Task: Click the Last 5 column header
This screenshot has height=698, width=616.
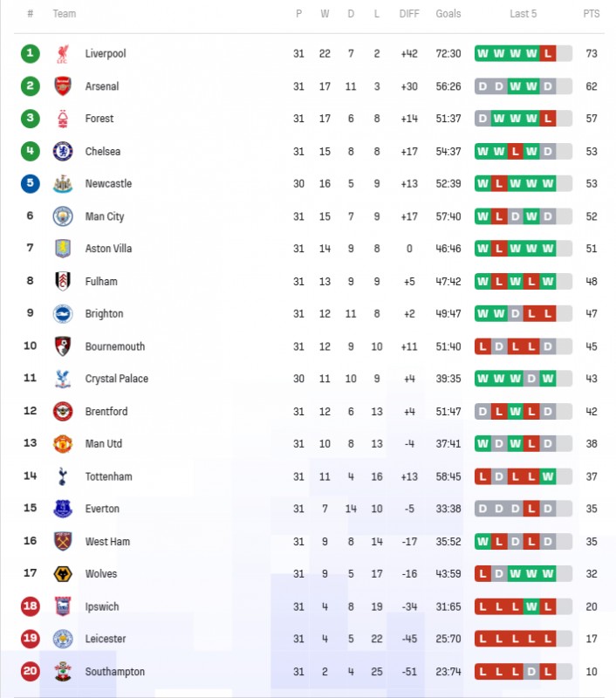Action: 523,14
